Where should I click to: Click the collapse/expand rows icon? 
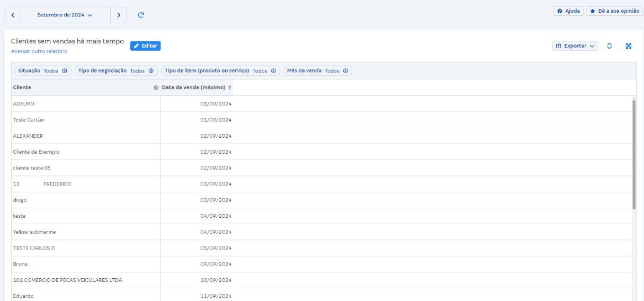pos(610,46)
